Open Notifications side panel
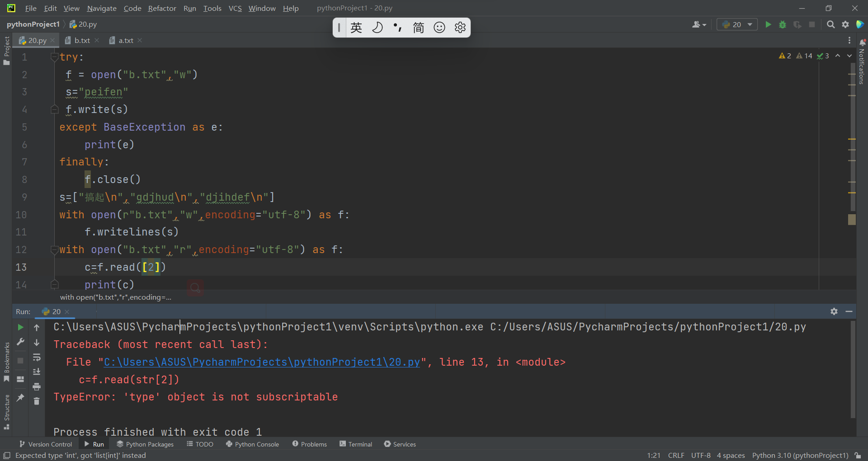Image resolution: width=868 pixels, height=461 pixels. tap(862, 61)
